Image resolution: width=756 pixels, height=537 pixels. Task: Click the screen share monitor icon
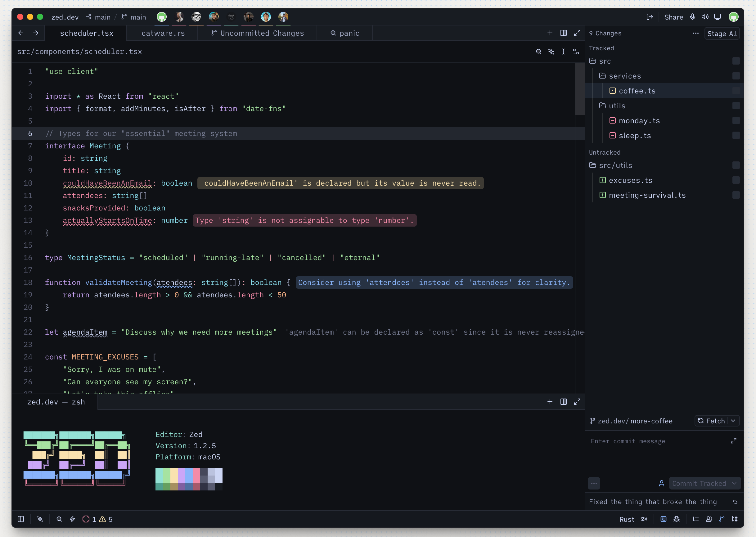(x=717, y=17)
